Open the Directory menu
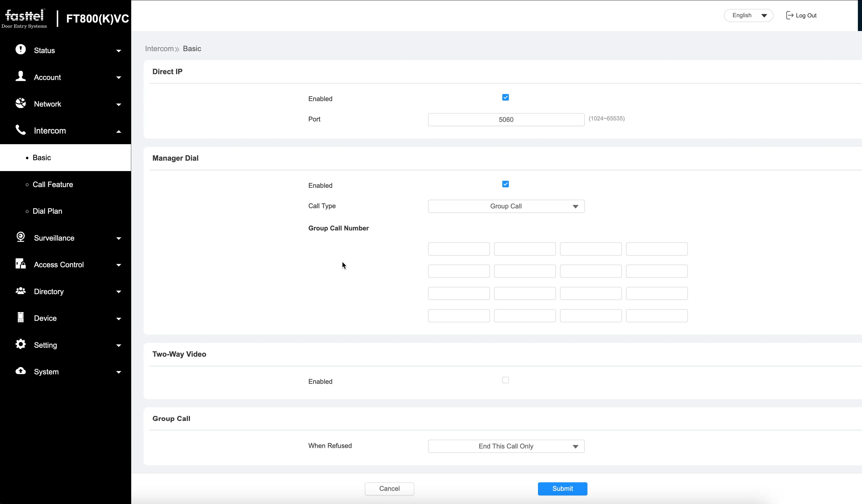 click(65, 291)
